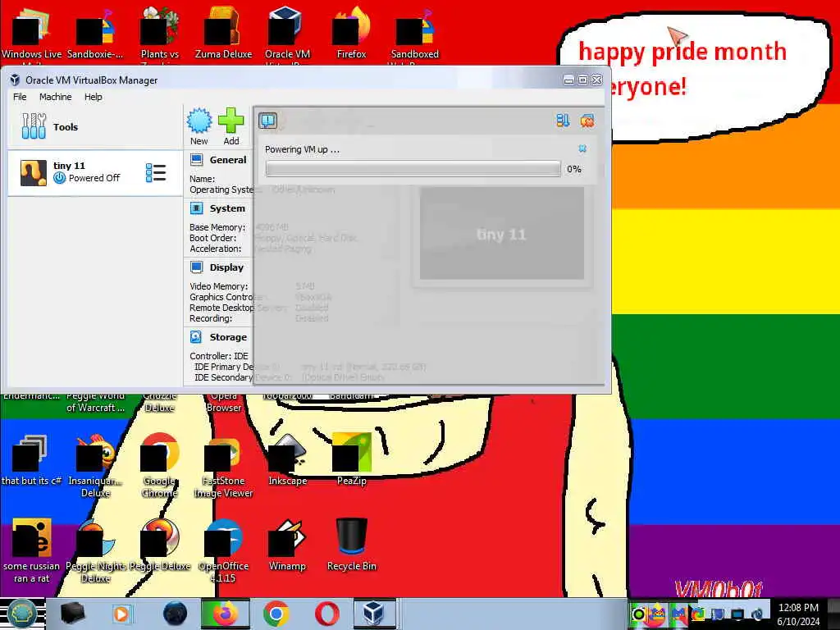Click the Base Memory label
This screenshot has height=630, width=840.
click(217, 227)
